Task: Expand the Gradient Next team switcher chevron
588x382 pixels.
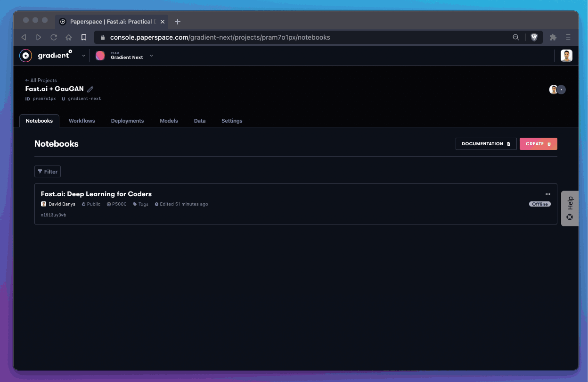Action: coord(151,56)
